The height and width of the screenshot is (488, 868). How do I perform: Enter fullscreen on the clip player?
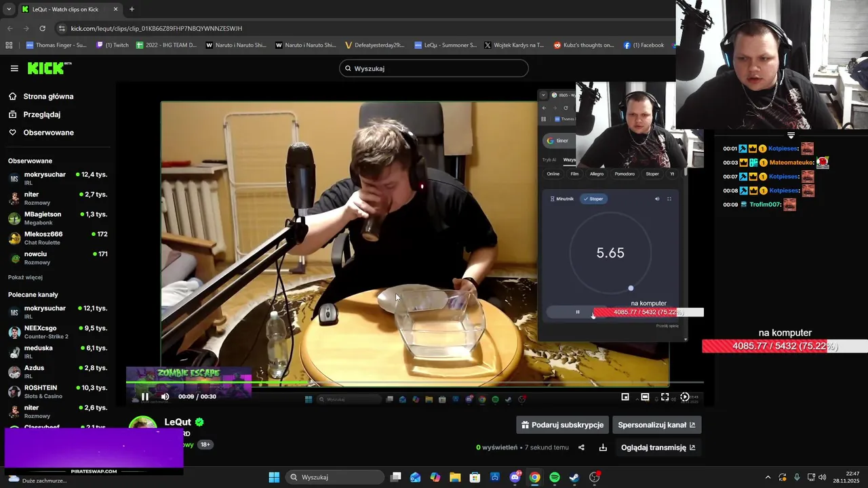[665, 397]
